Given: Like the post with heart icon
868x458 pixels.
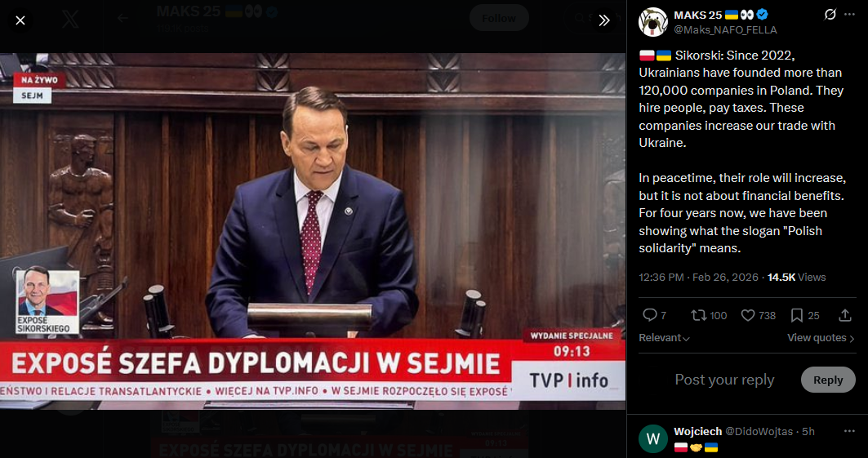Looking at the screenshot, I should point(747,315).
